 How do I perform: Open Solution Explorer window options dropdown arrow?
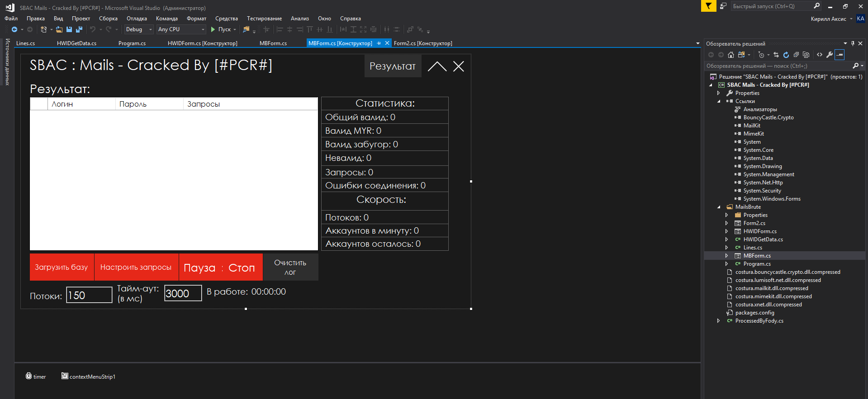click(845, 43)
